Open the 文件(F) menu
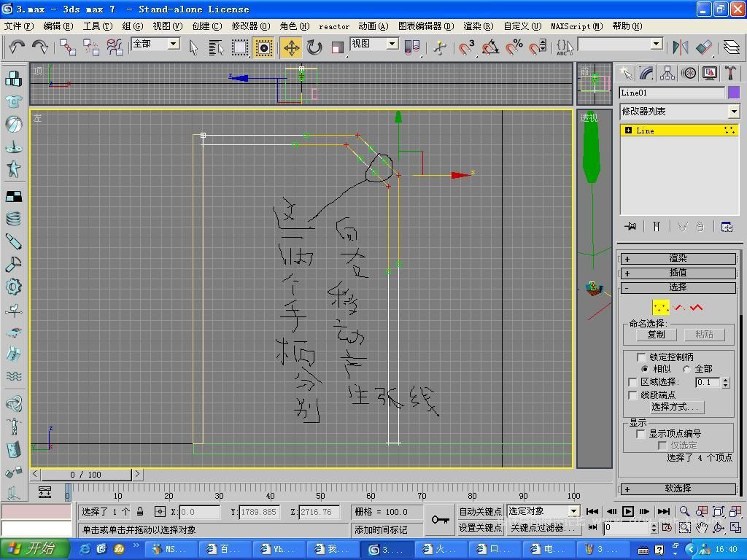This screenshot has width=747, height=560. coord(19,26)
